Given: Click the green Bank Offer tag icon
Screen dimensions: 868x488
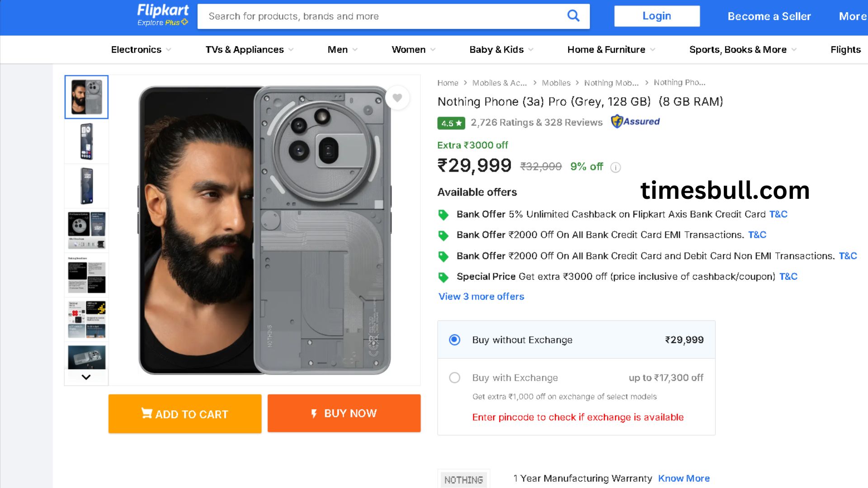Looking at the screenshot, I should 443,215.
